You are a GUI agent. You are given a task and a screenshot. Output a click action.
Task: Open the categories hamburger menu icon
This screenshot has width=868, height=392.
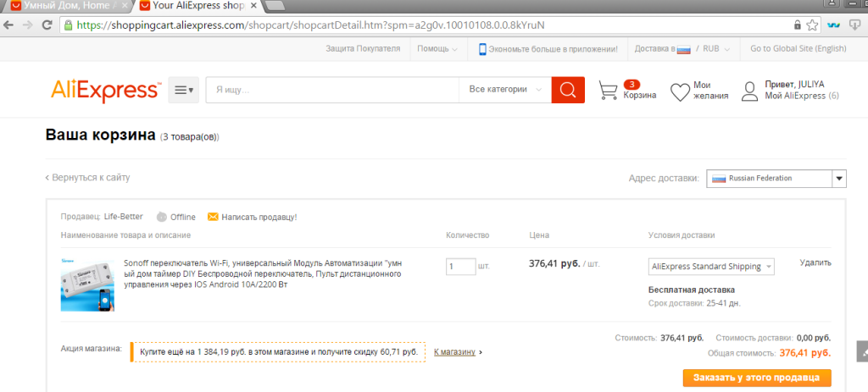[x=183, y=90]
